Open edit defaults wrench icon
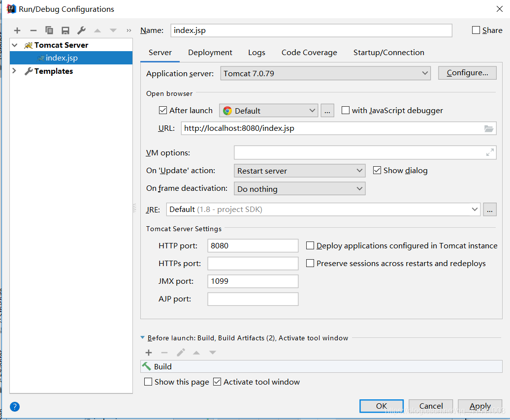The image size is (510, 420). coord(81,30)
